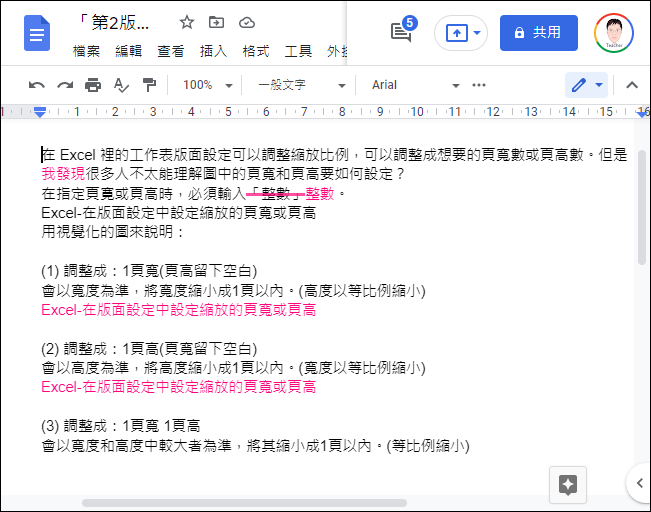
Task: Click the line 會以寬度和高度中較大者為準
Action: (x=255, y=446)
